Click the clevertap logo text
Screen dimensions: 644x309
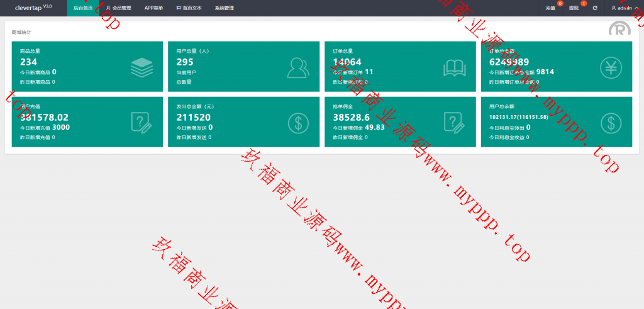click(x=29, y=8)
